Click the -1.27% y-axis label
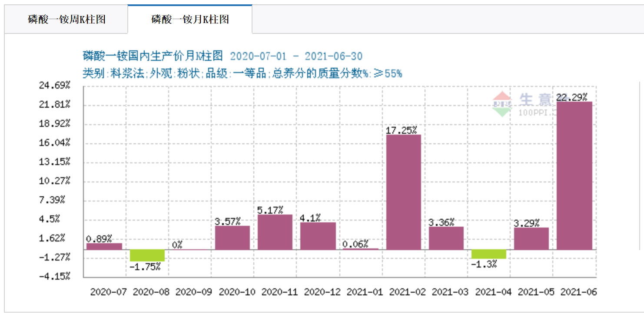Screen dimensions: 644x317 point(55,257)
